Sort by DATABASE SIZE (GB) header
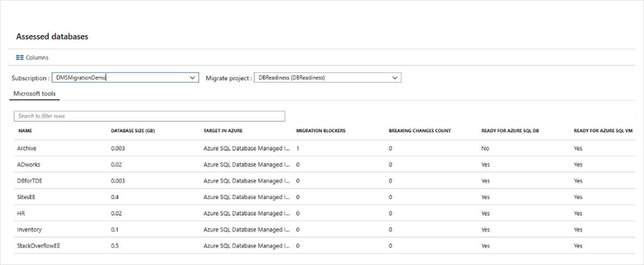This screenshot has height=265, width=644. (133, 131)
